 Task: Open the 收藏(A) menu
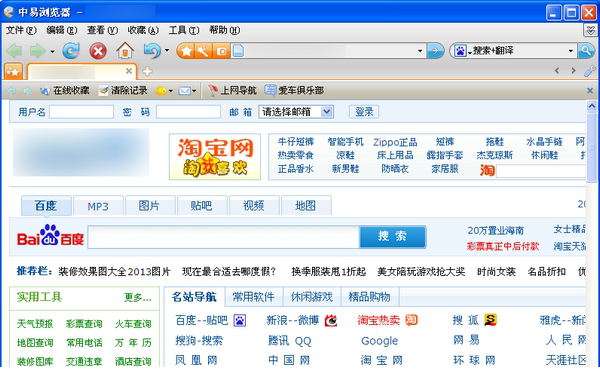(143, 30)
